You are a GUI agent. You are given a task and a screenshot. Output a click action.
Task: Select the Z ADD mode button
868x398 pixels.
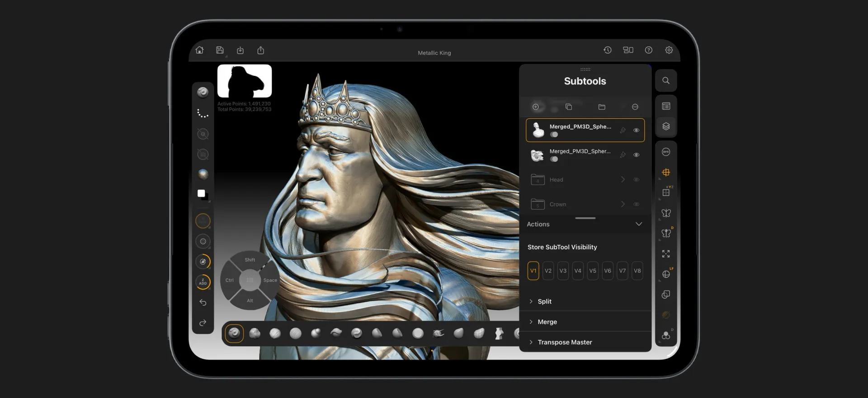pos(203,282)
